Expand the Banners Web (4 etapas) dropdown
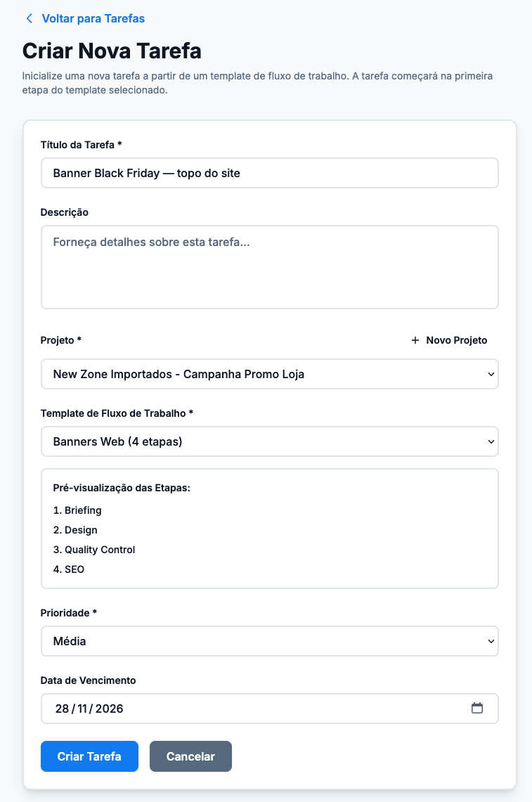This screenshot has width=532, height=802. [x=270, y=441]
